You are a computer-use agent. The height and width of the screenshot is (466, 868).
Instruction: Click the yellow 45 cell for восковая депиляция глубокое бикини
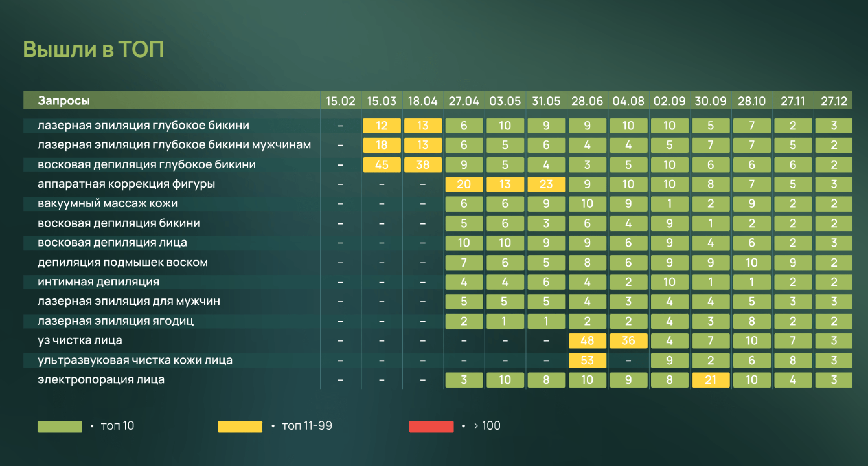[x=381, y=165]
